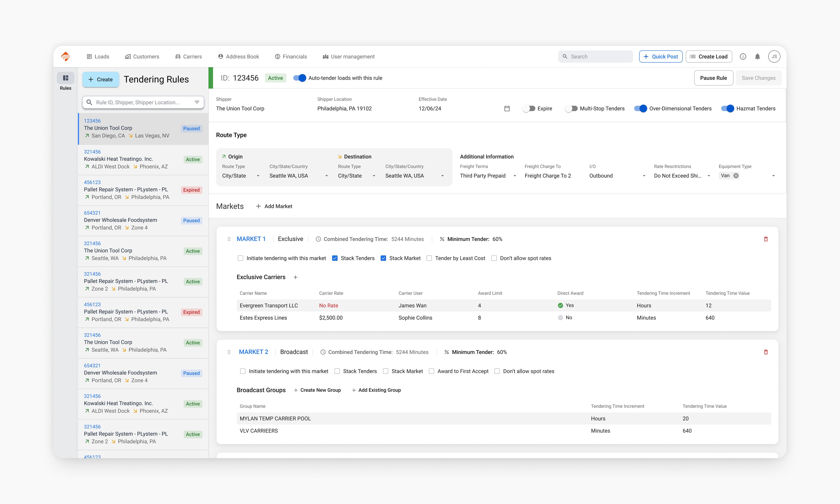Open Origin Route Type dropdown

tap(241, 176)
